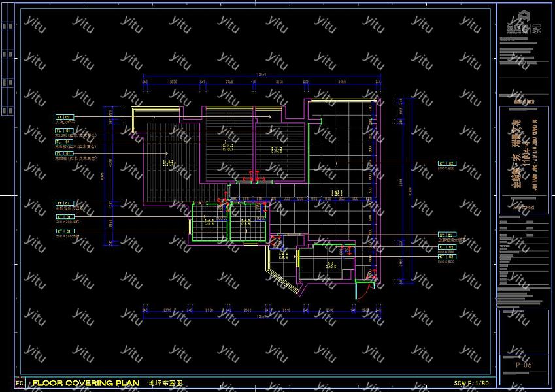Select the red door arrows between the two bedrooms

pos(254,176)
